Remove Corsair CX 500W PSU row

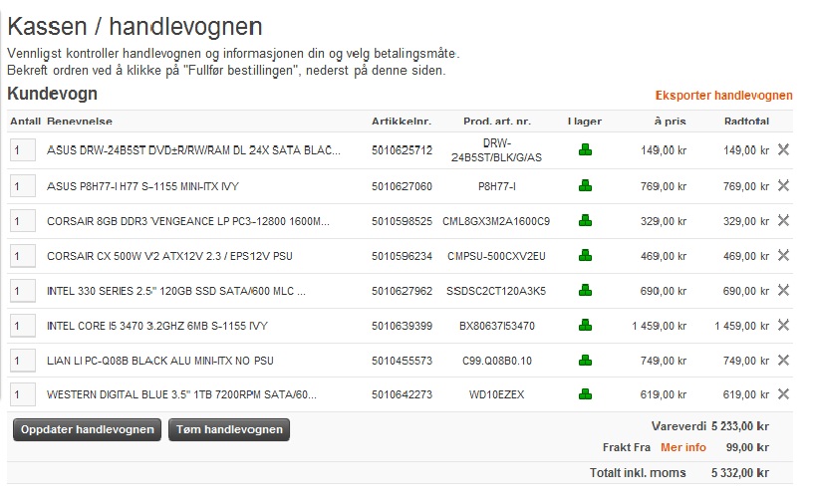tap(783, 255)
